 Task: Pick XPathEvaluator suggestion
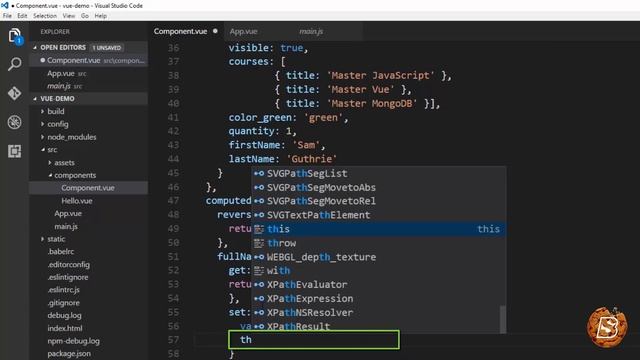pyautogui.click(x=378, y=284)
